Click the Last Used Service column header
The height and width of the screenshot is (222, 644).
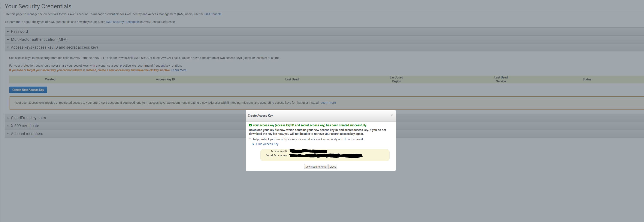click(x=501, y=79)
